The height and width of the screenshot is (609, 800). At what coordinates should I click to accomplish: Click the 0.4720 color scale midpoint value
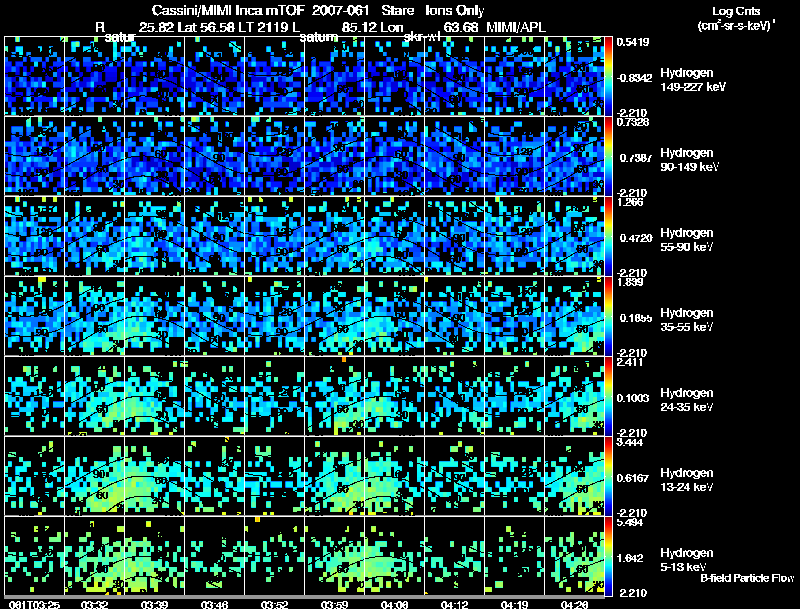(x=635, y=238)
